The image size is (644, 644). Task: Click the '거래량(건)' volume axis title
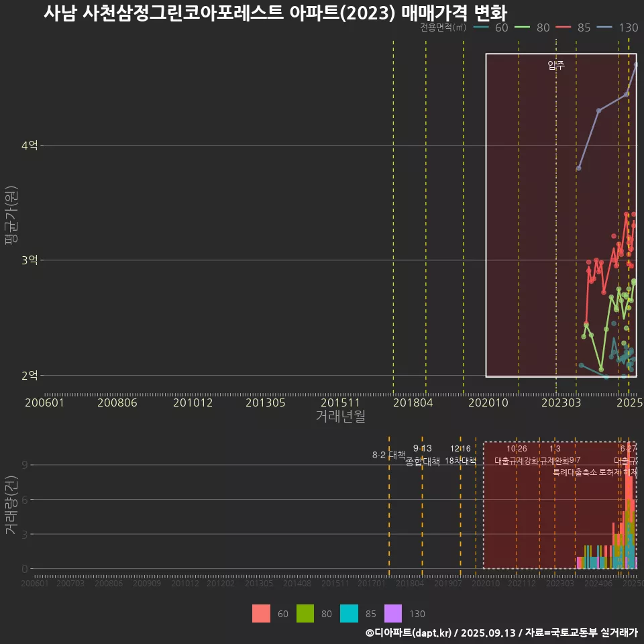click(x=11, y=504)
